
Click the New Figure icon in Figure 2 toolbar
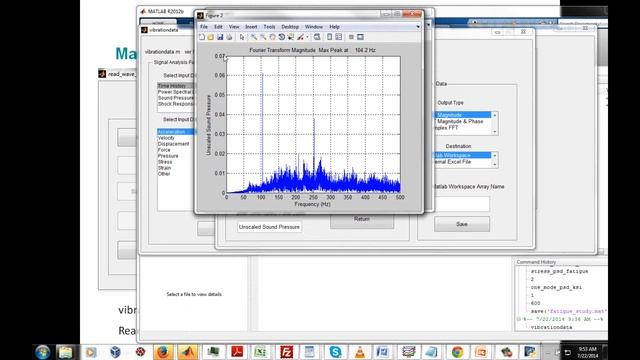point(202,37)
